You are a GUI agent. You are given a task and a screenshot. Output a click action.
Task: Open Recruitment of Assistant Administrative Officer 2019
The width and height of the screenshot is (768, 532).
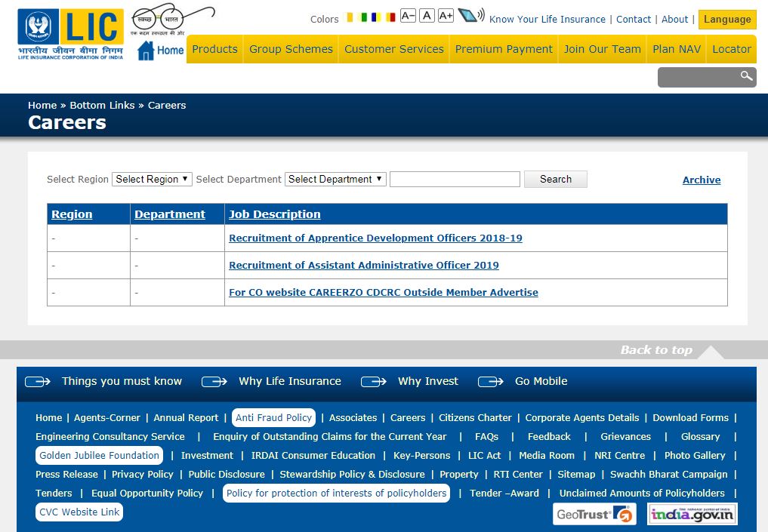click(x=364, y=266)
